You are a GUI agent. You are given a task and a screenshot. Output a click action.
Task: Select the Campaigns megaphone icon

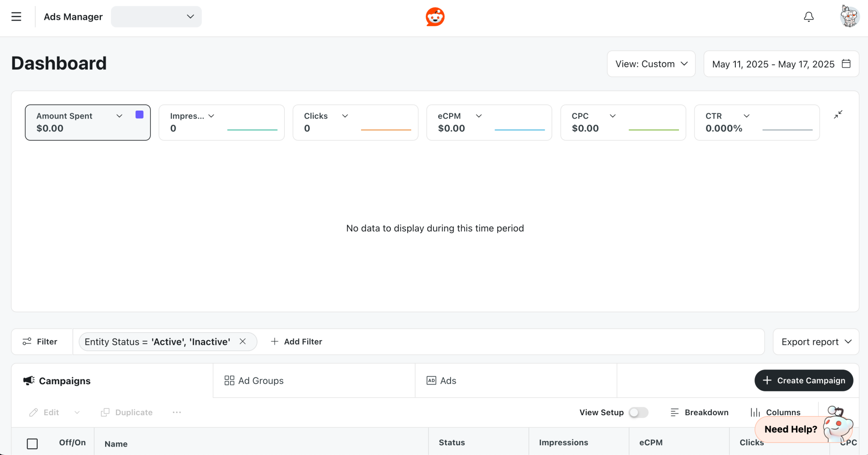pyautogui.click(x=28, y=380)
